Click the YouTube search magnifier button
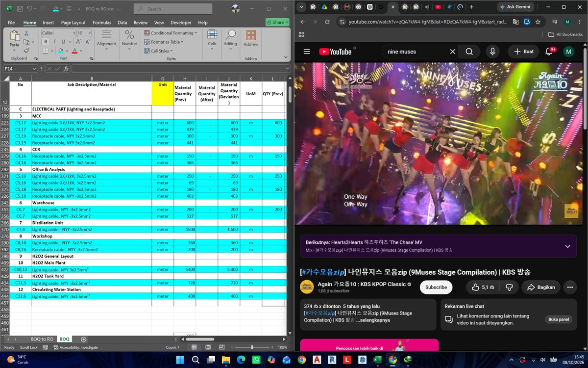This screenshot has width=588, height=368. click(x=469, y=52)
